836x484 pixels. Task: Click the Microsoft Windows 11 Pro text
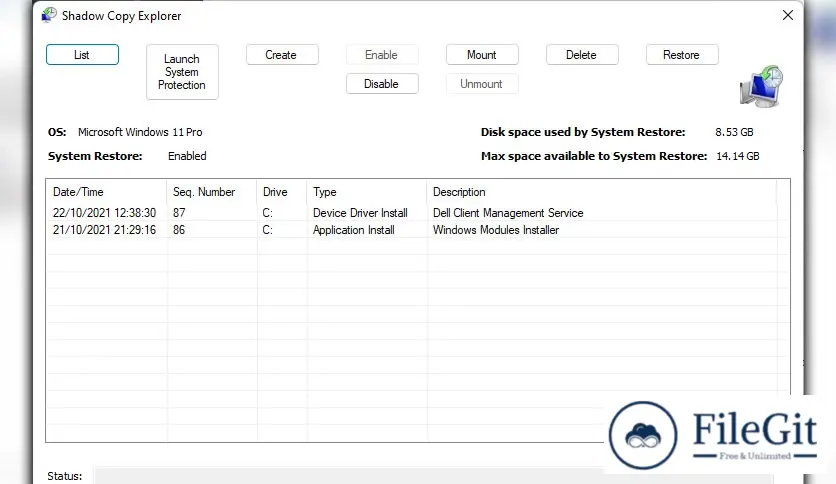(x=140, y=132)
